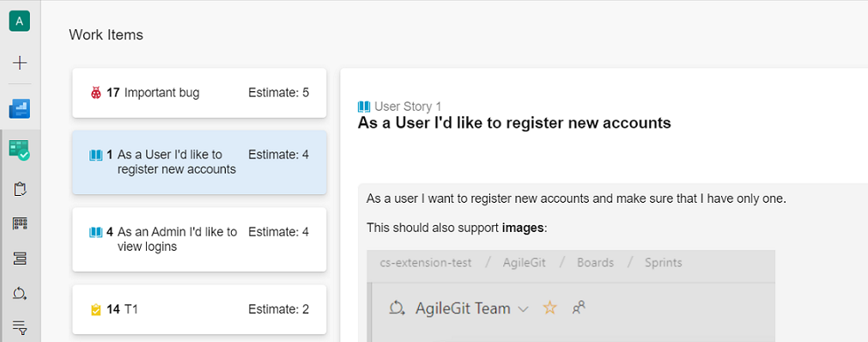Open the Boards hub icon
This screenshot has height=342, width=868.
pyautogui.click(x=20, y=150)
